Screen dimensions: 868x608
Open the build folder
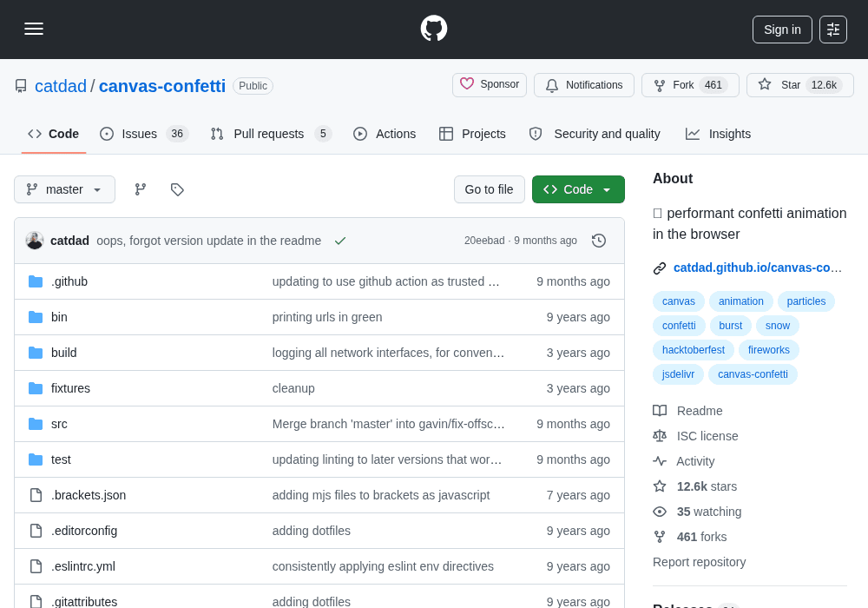point(63,353)
